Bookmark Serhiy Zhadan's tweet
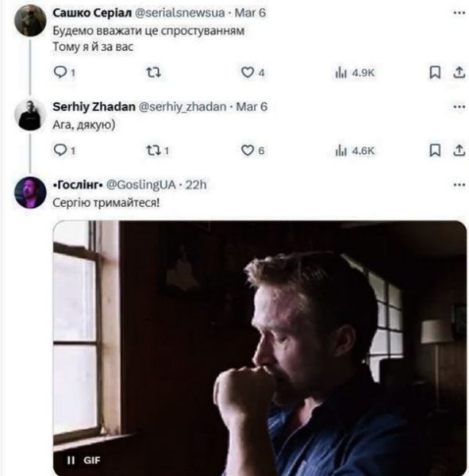This screenshot has height=476, width=469. [x=435, y=150]
